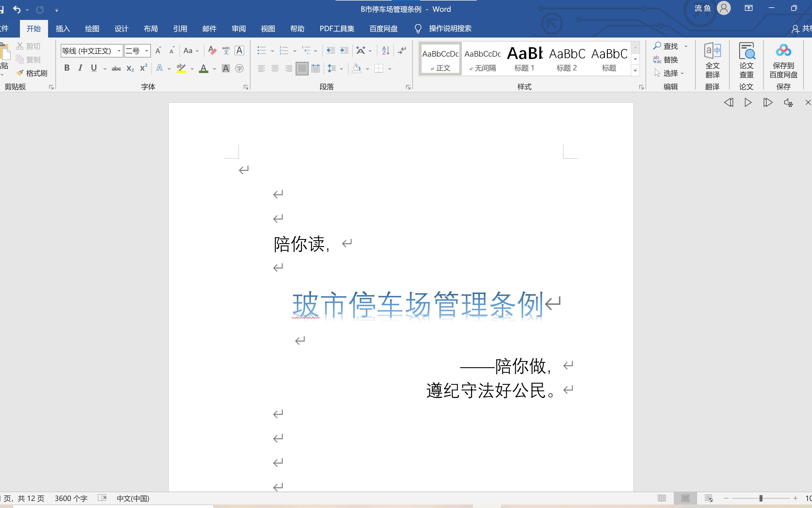812x508 pixels.
Task: Click the word count in status bar
Action: [71, 498]
